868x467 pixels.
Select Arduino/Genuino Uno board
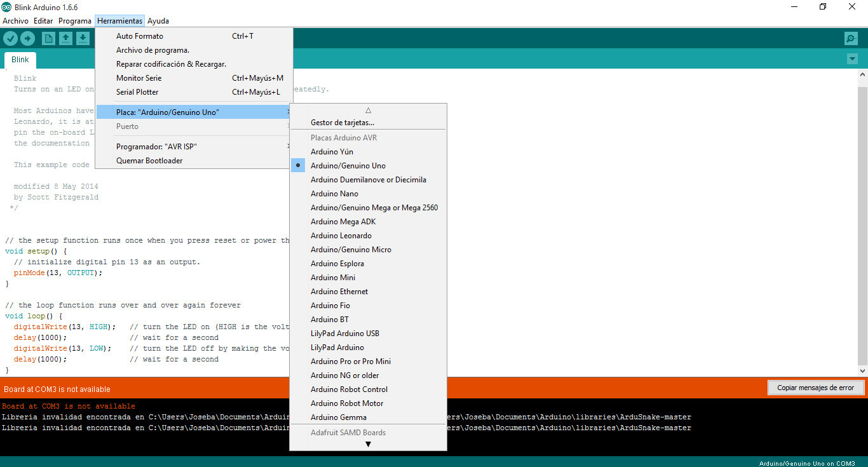point(368,166)
